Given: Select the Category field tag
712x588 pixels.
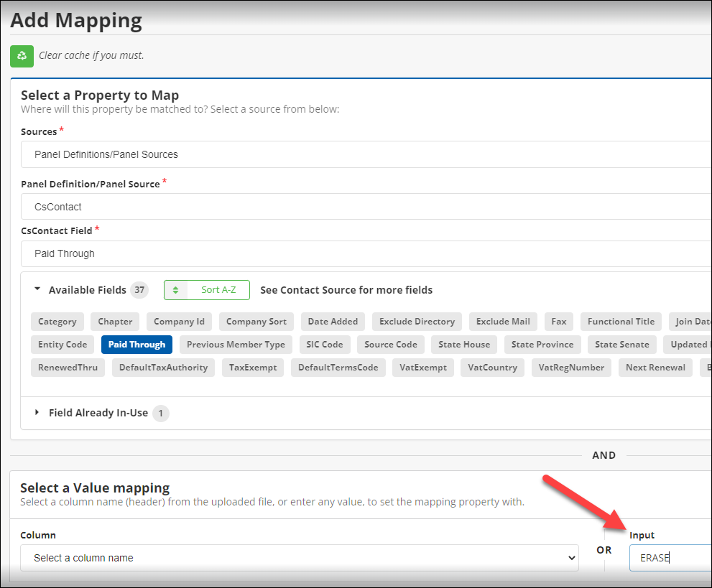Looking at the screenshot, I should [57, 322].
